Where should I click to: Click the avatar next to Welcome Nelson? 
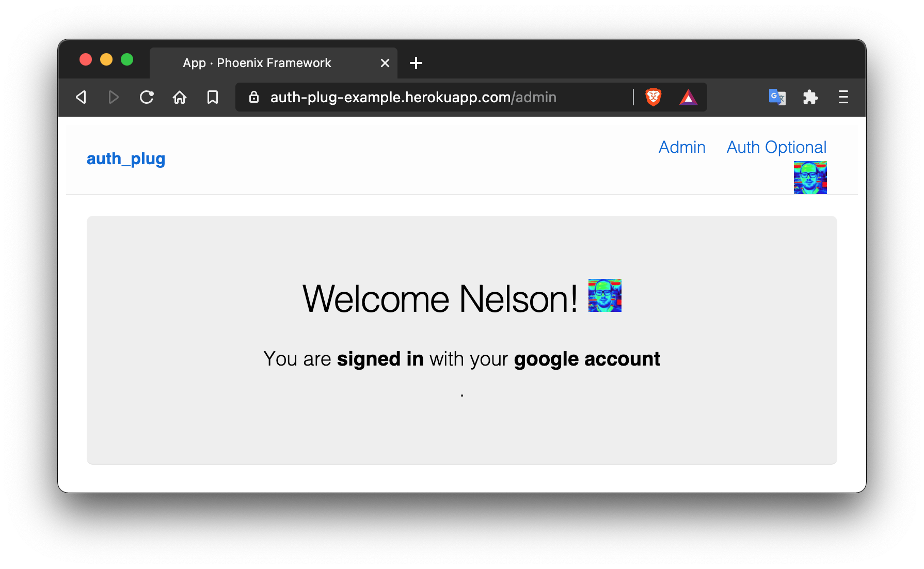pyautogui.click(x=604, y=296)
